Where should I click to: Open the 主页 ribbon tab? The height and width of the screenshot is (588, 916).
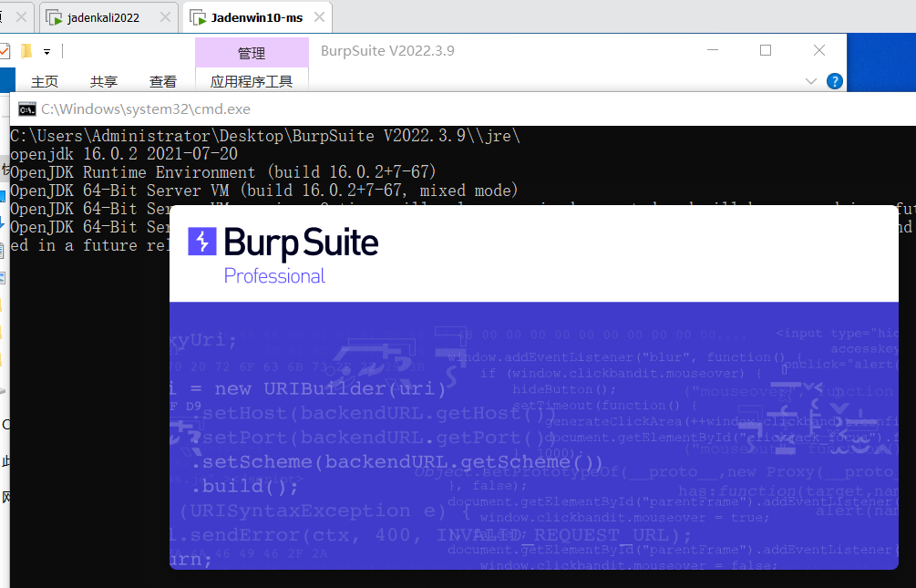(45, 81)
